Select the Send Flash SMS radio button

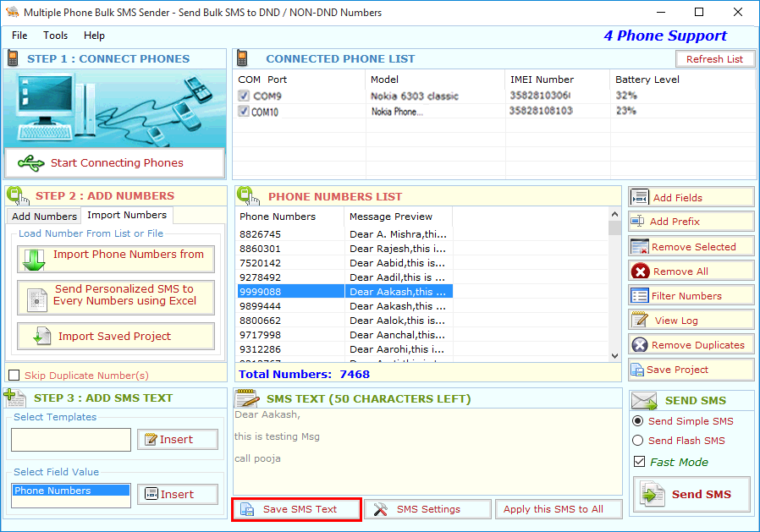(638, 441)
